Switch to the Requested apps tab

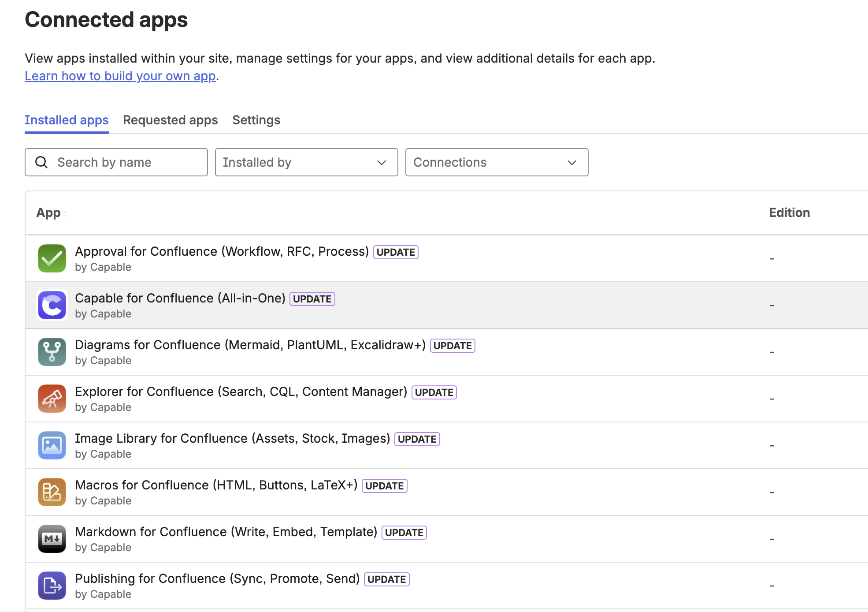pos(170,120)
